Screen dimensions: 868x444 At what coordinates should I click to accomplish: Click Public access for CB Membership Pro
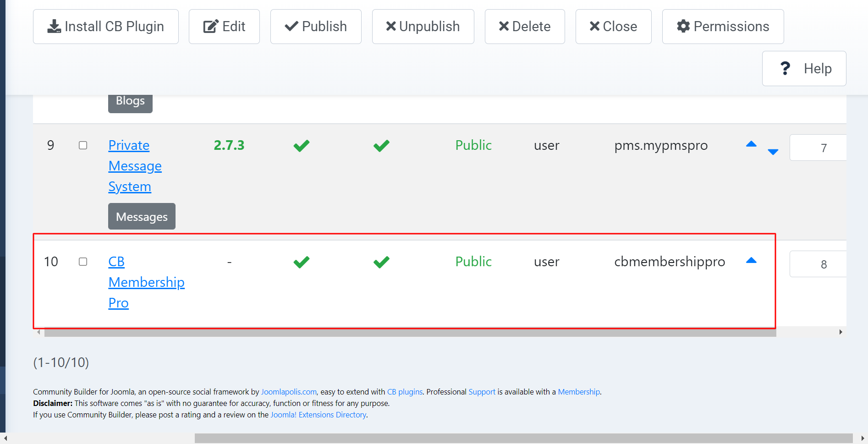473,262
